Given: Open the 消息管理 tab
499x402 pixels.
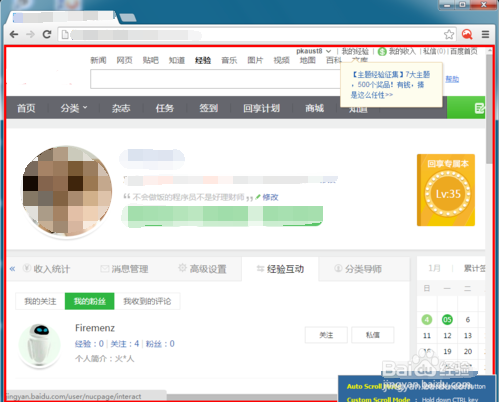Looking at the screenshot, I should (x=124, y=269).
